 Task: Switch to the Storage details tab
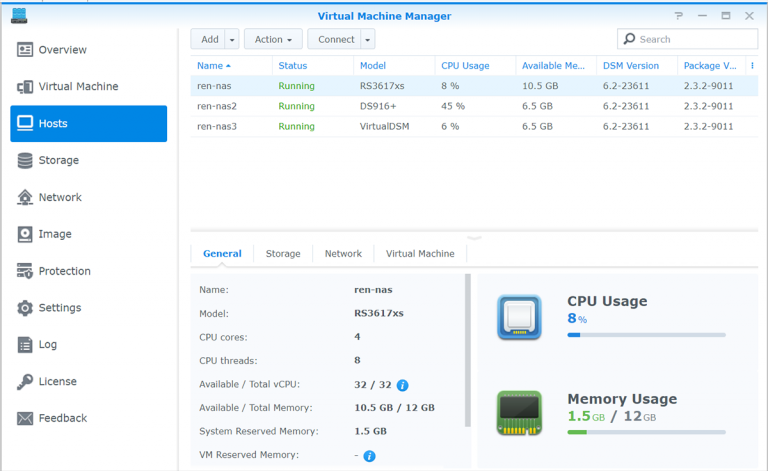point(283,254)
